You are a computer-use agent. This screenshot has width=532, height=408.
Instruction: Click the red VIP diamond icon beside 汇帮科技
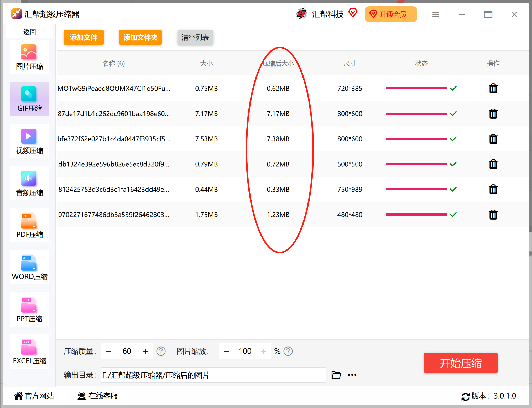pos(353,13)
